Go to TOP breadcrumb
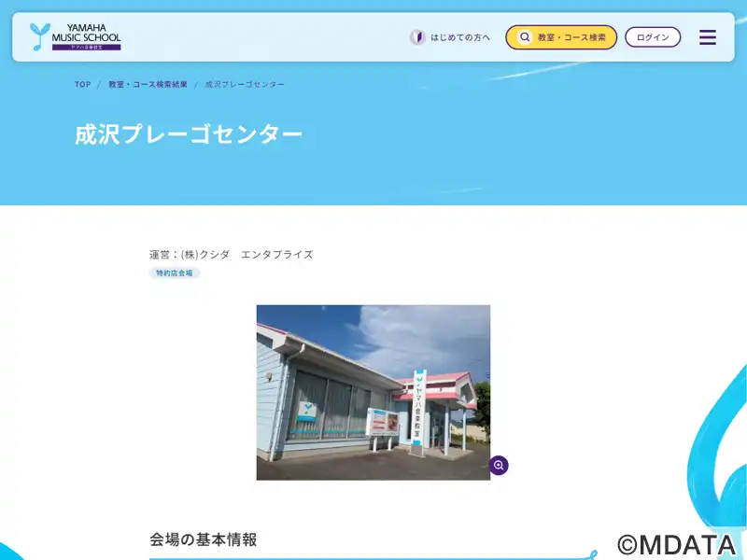 pyautogui.click(x=82, y=84)
